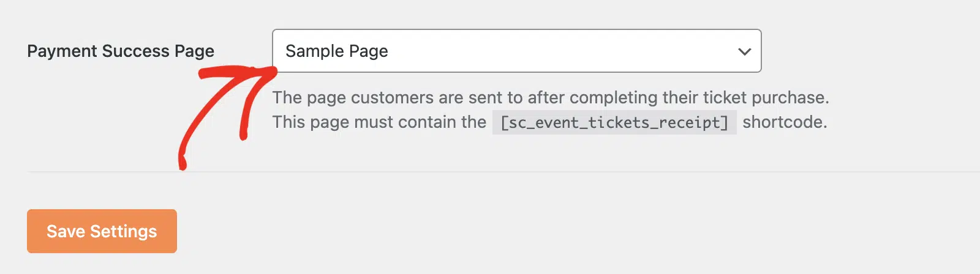The image size is (980, 274).
Task: Select the 'Sample Page' text in the combo box
Action: [x=336, y=51]
